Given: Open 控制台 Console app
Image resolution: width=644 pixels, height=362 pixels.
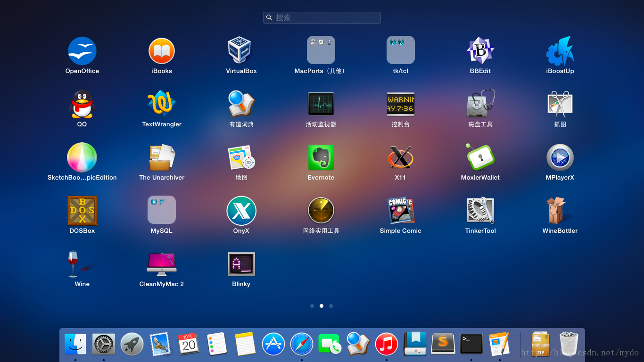Looking at the screenshot, I should coord(401,104).
